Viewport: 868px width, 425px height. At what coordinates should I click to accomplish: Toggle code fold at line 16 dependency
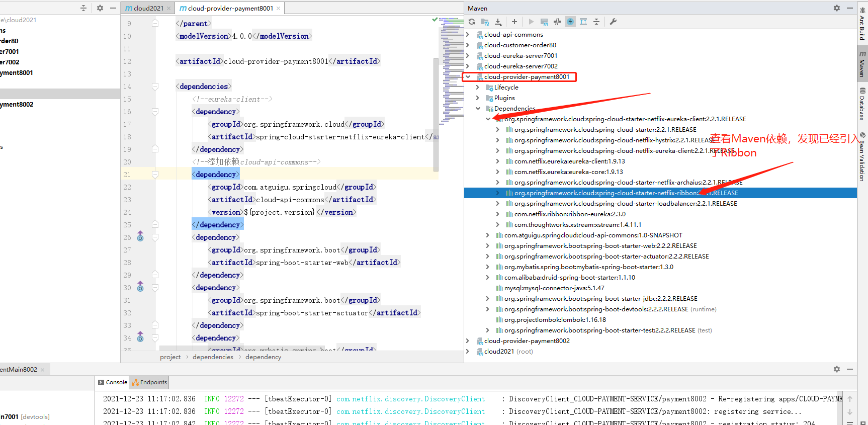(155, 112)
